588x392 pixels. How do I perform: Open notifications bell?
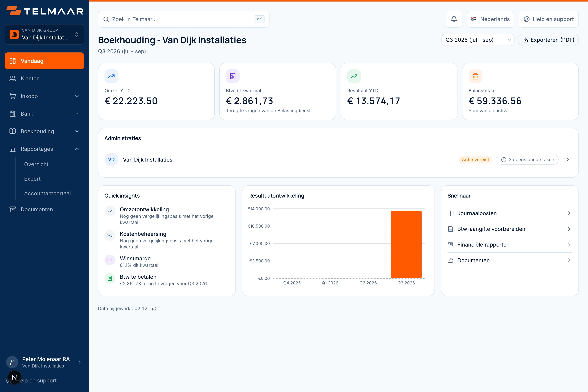(454, 19)
